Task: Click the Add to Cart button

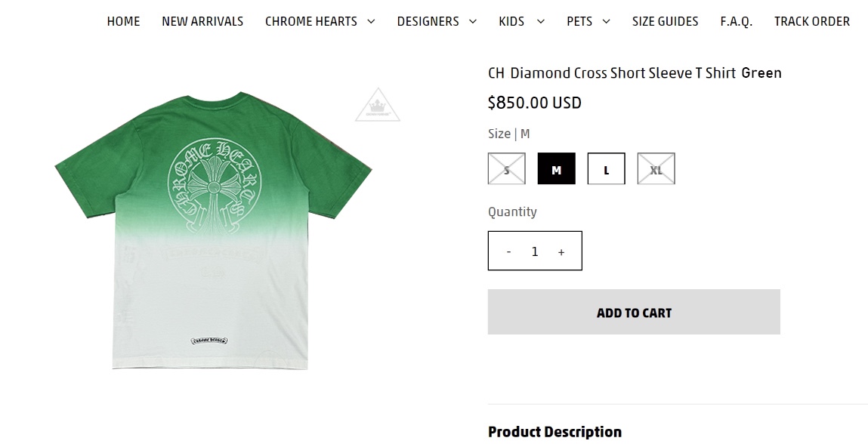Action: (634, 312)
